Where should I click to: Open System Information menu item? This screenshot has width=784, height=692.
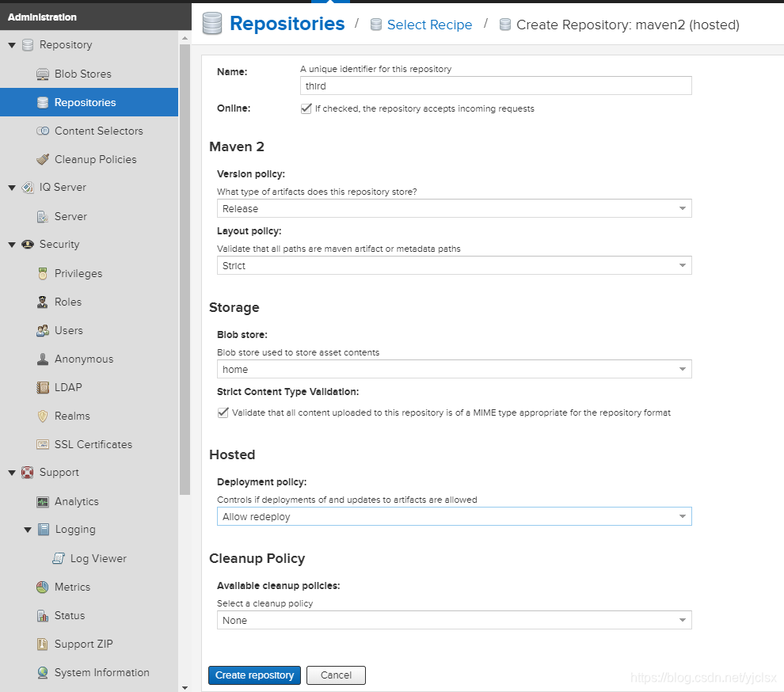(89, 672)
